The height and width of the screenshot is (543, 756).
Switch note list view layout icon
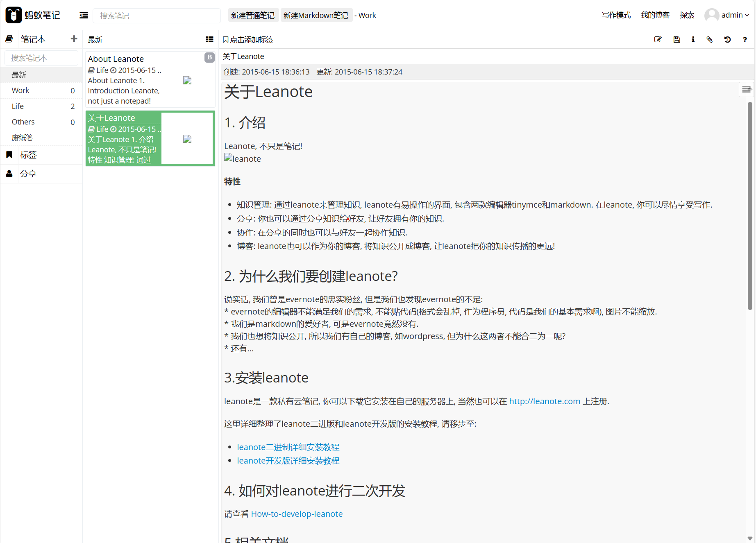(x=209, y=39)
